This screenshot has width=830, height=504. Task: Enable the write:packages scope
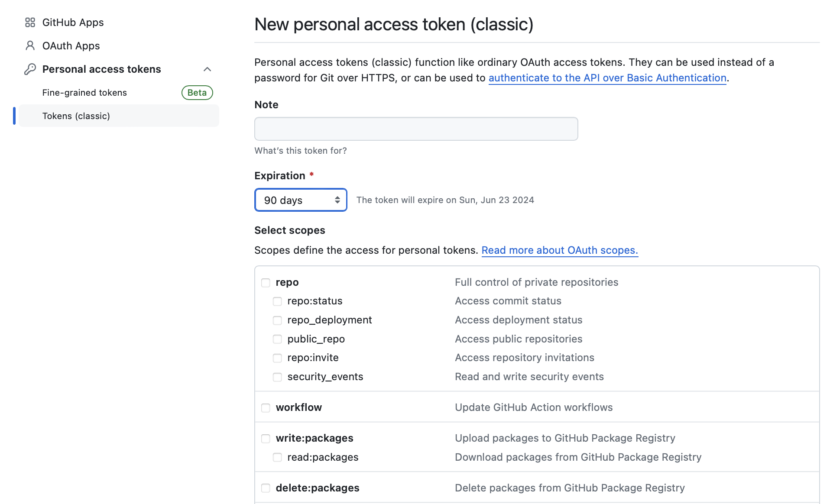click(x=266, y=439)
